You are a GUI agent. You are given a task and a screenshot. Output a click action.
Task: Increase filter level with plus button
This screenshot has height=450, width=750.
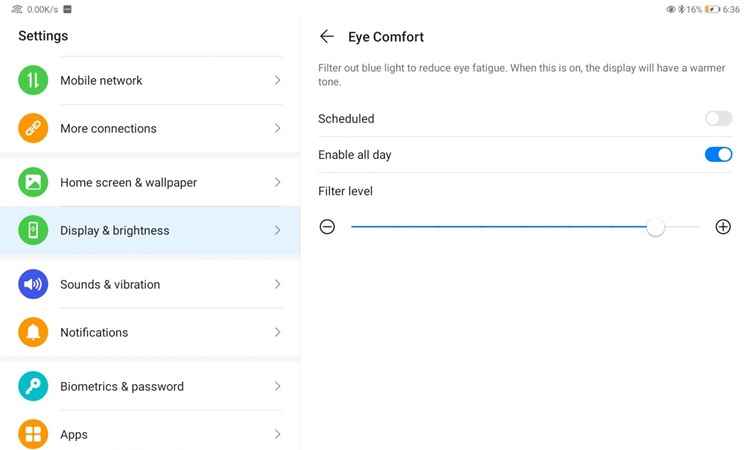tap(723, 227)
